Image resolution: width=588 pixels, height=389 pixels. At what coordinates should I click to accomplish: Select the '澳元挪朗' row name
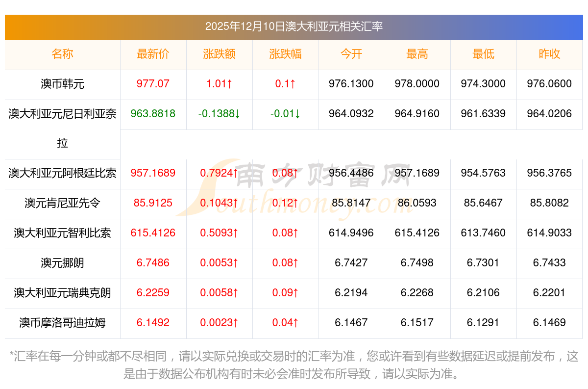62,263
